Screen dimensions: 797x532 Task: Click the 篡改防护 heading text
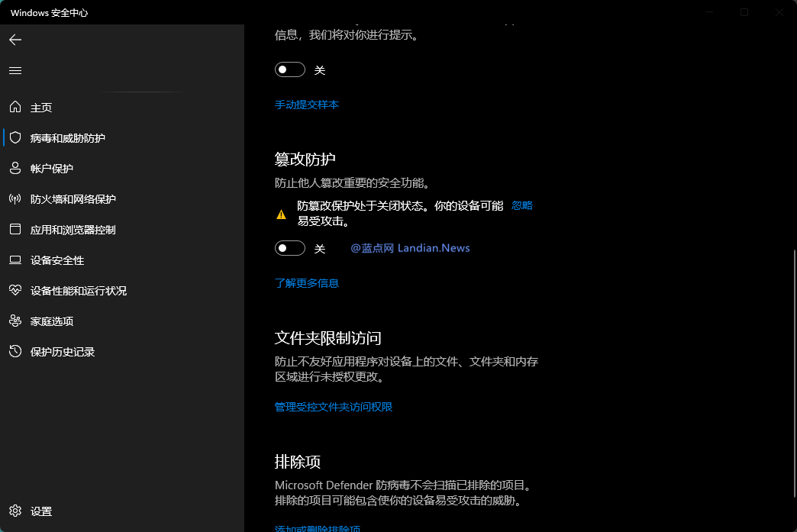pyautogui.click(x=305, y=159)
